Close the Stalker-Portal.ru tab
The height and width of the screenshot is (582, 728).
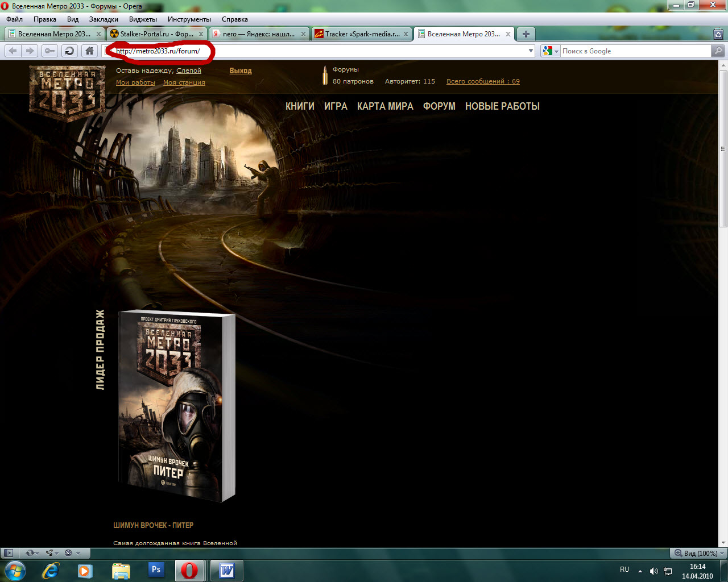click(x=201, y=34)
